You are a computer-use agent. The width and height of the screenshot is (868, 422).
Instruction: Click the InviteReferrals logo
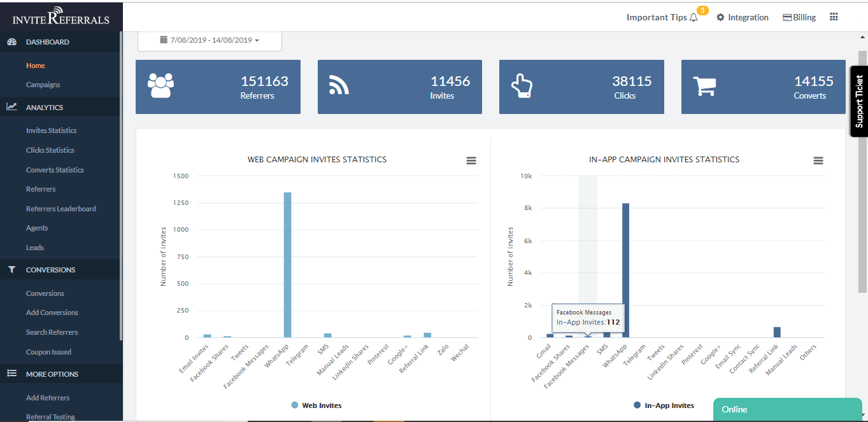point(61,16)
